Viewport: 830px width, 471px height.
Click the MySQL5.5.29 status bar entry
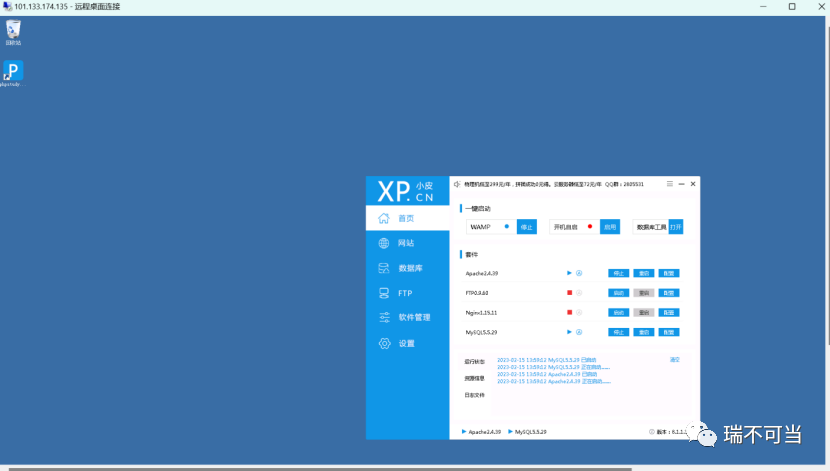tap(527, 431)
